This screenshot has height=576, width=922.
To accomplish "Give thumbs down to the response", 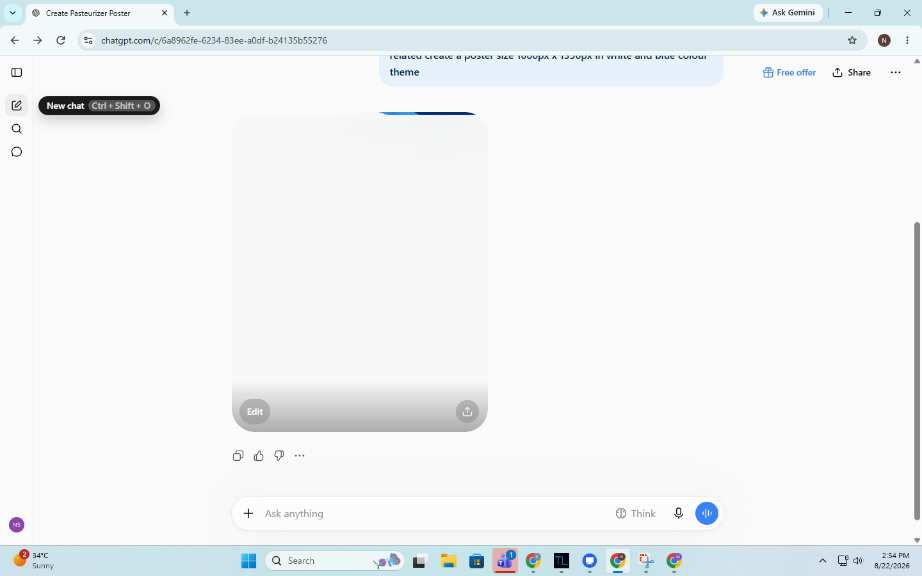I will pyautogui.click(x=279, y=456).
